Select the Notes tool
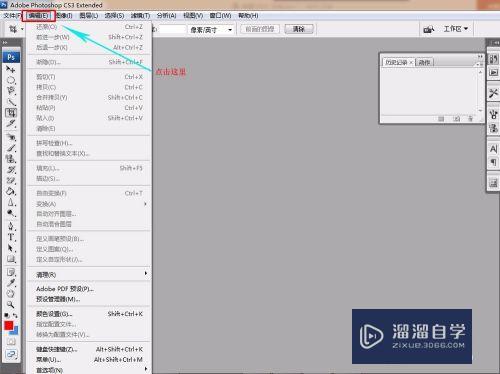 [11, 272]
